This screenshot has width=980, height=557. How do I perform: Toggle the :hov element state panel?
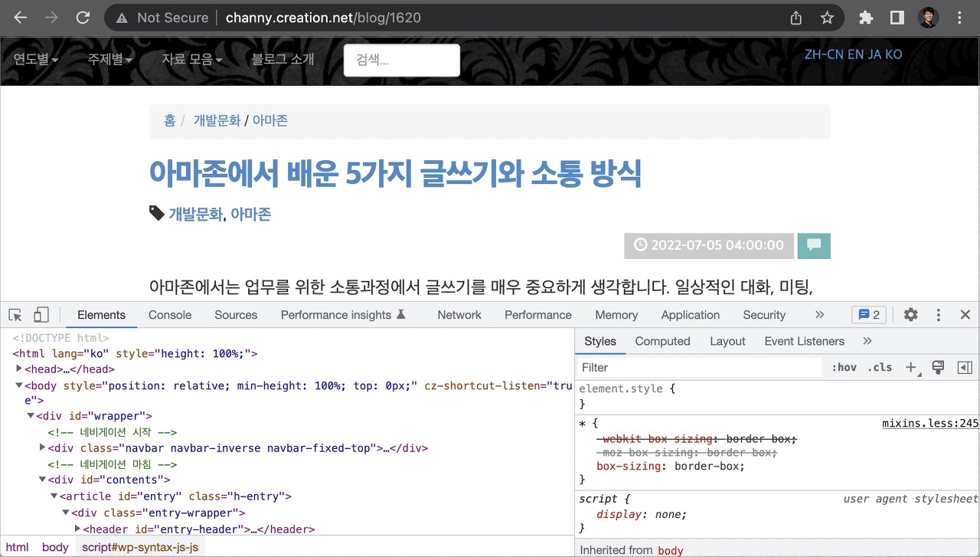tap(844, 368)
